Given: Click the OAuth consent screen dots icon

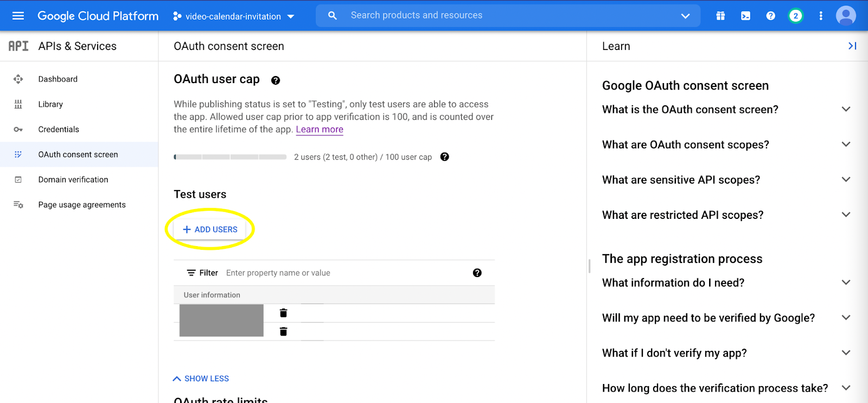Looking at the screenshot, I should [x=18, y=154].
